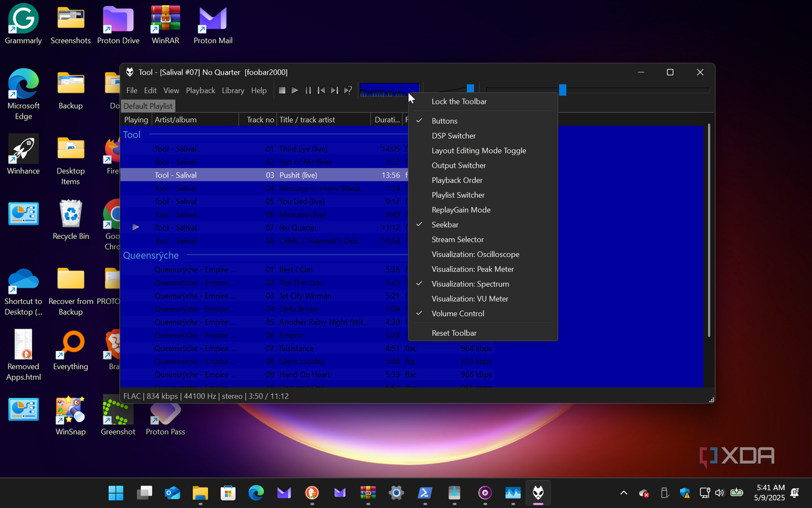Image resolution: width=812 pixels, height=508 pixels.
Task: Open the Everything search shortcut
Action: click(71, 350)
